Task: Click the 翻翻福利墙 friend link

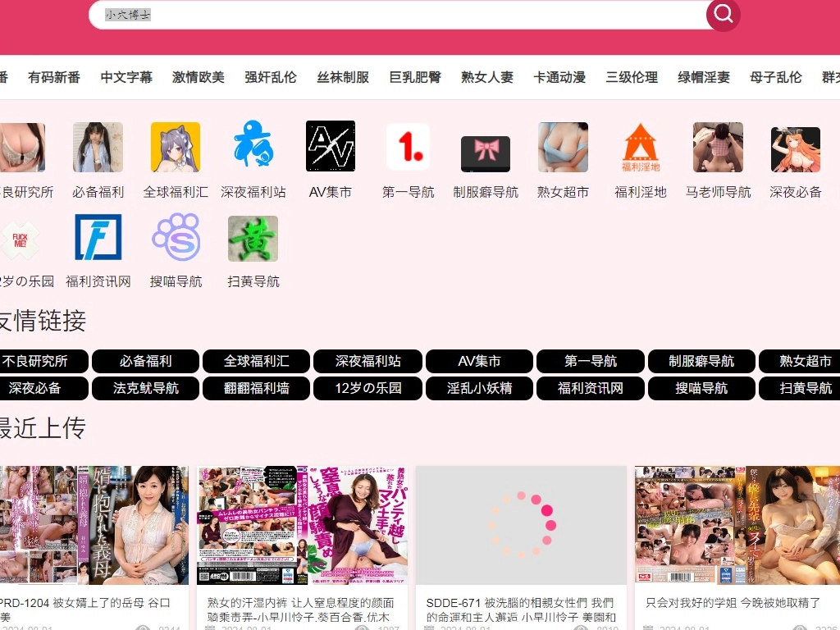Action: 257,388
